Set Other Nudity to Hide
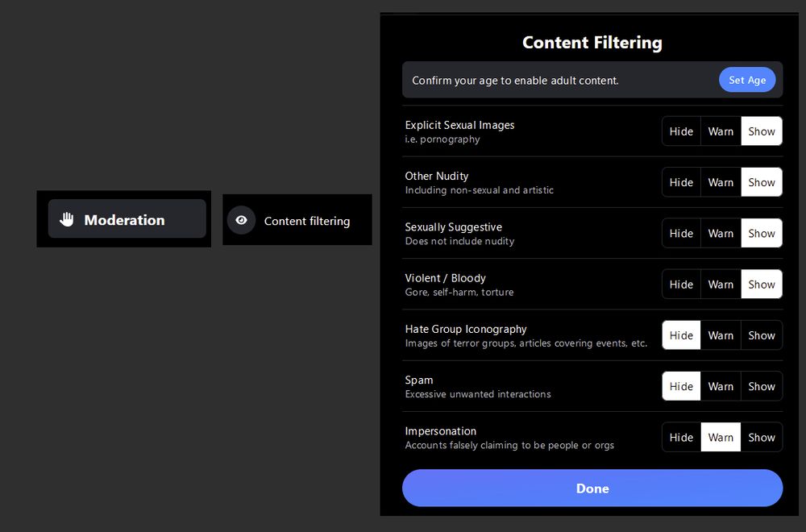The height and width of the screenshot is (532, 806). click(x=681, y=182)
